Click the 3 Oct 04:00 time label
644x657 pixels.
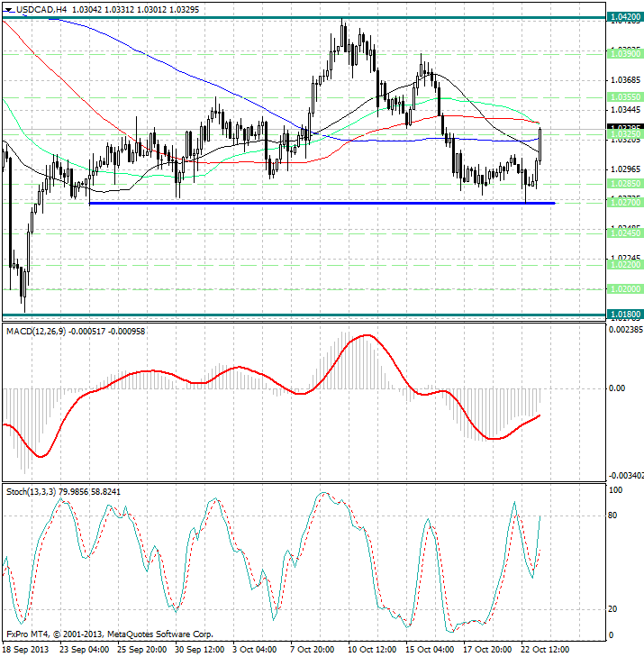point(255,650)
